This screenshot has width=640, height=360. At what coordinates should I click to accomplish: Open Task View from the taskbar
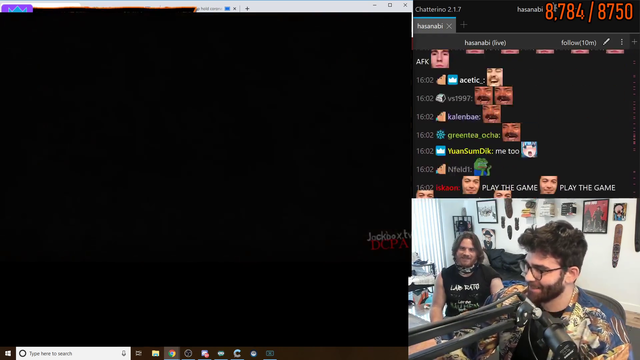[x=139, y=353]
